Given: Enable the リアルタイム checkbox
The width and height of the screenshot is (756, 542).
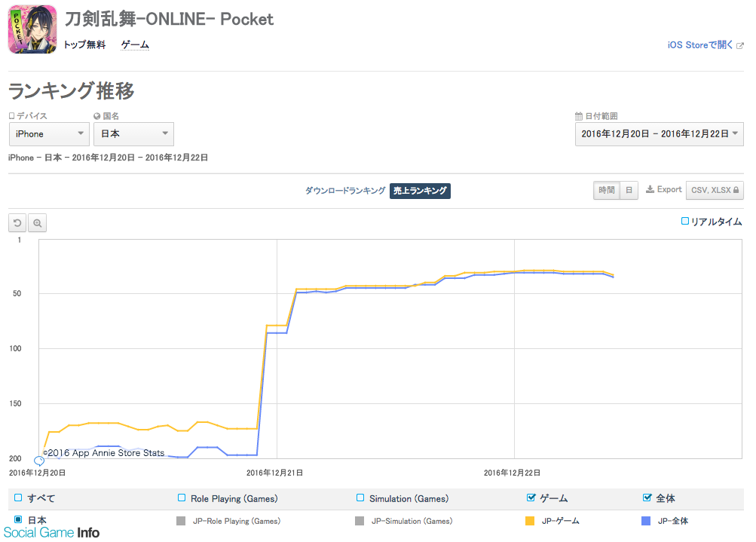Looking at the screenshot, I should pos(684,222).
